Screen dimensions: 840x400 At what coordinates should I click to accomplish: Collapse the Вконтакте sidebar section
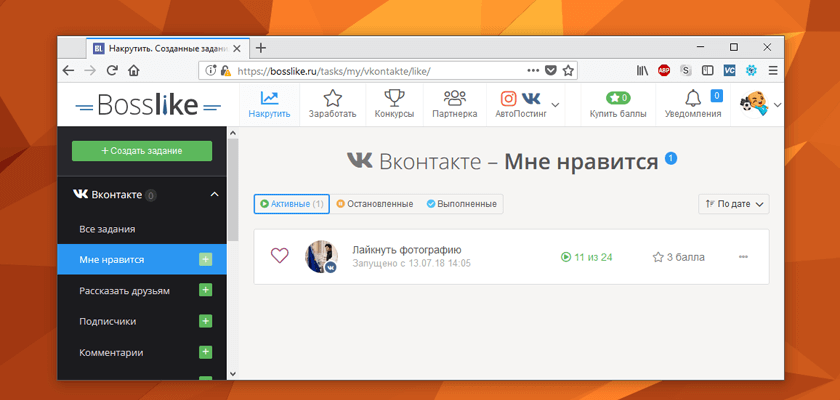[214, 194]
